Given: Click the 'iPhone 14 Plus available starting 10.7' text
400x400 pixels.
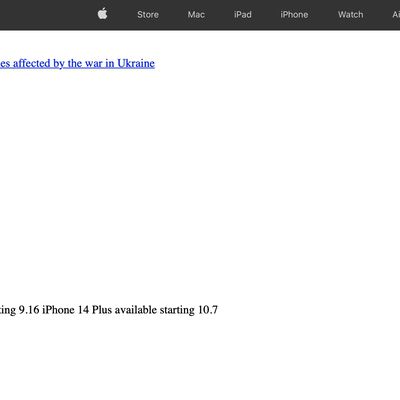Looking at the screenshot, I should tap(130, 310).
